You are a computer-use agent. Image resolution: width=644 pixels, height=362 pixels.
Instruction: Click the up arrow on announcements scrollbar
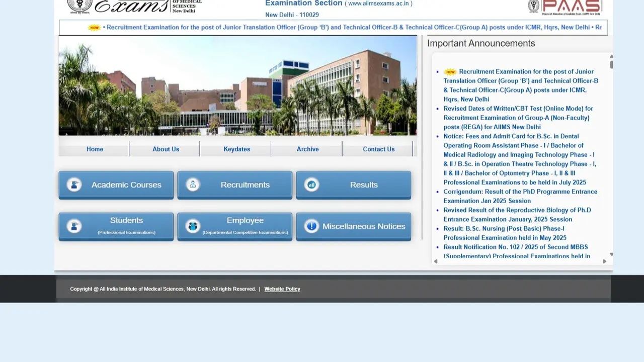point(611,56)
